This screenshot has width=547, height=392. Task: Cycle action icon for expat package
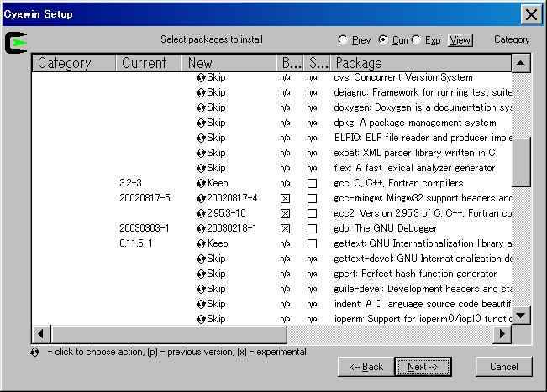(201, 154)
